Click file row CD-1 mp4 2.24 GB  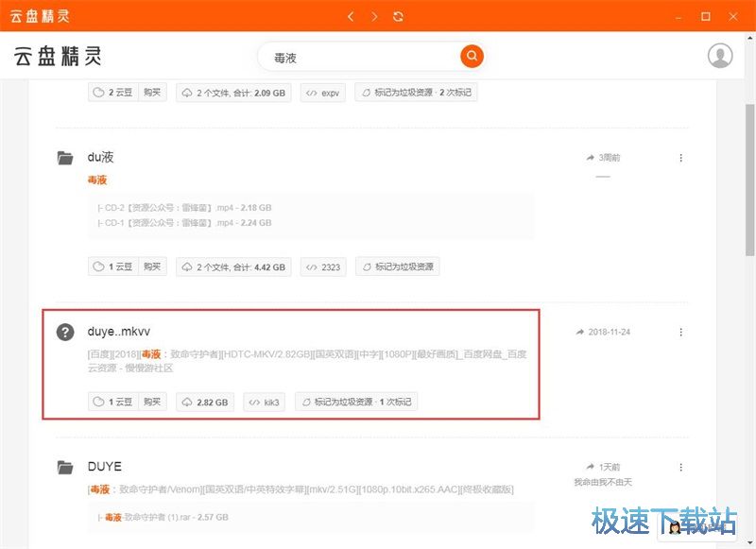(184, 223)
